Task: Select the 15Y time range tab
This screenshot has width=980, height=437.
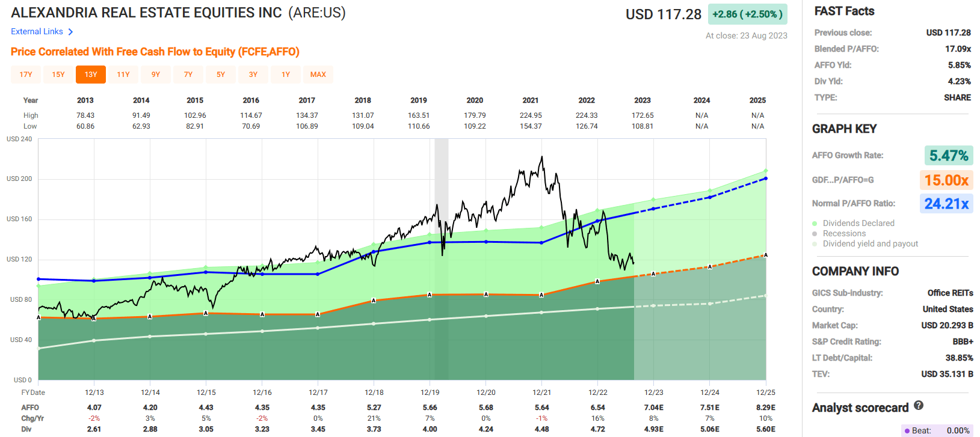Action: click(58, 75)
